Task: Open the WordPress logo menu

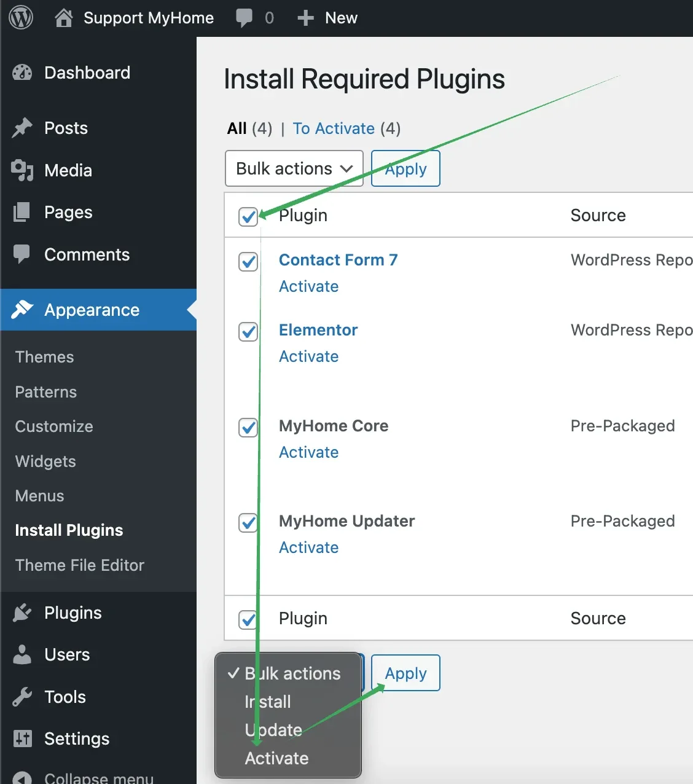Action: pyautogui.click(x=21, y=18)
